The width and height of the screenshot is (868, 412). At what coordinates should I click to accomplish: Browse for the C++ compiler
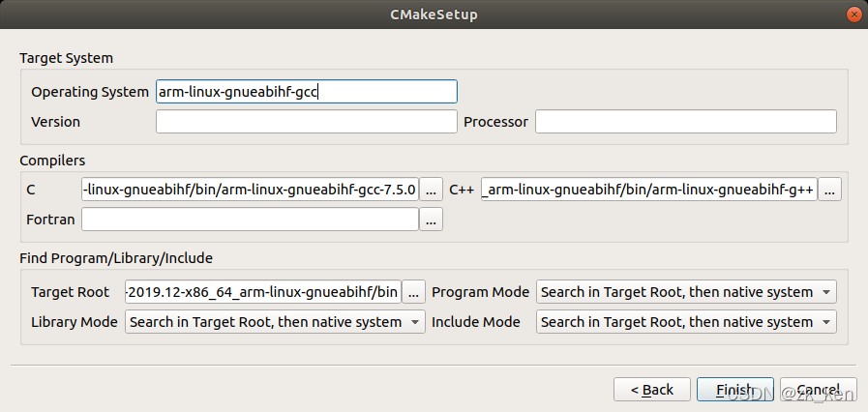click(829, 191)
